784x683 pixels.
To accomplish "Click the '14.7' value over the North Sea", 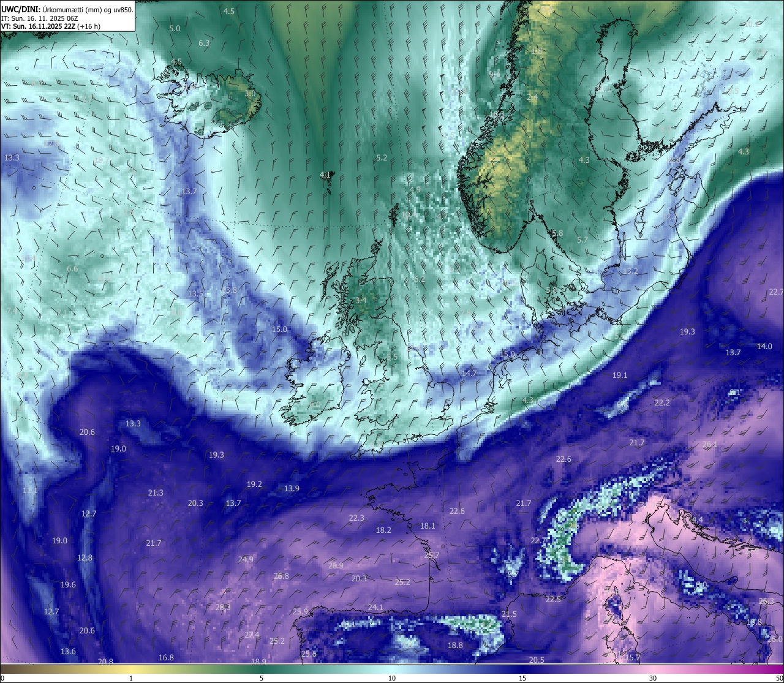I will [469, 373].
